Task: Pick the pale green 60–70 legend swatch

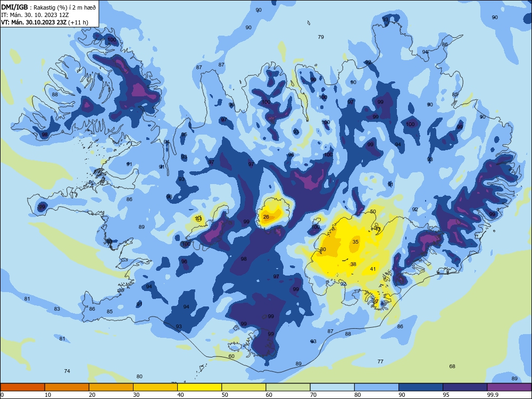Action: (x=288, y=387)
